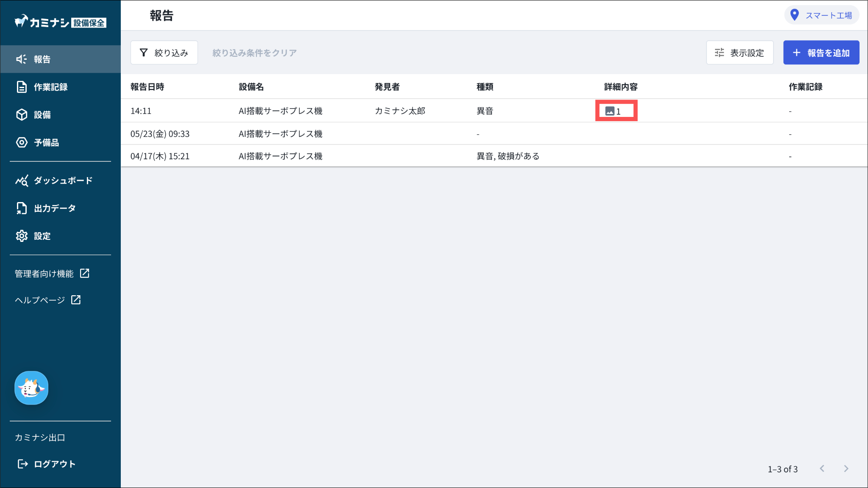This screenshot has width=868, height=488.
Task: Go to the next page arrow
Action: click(x=846, y=469)
